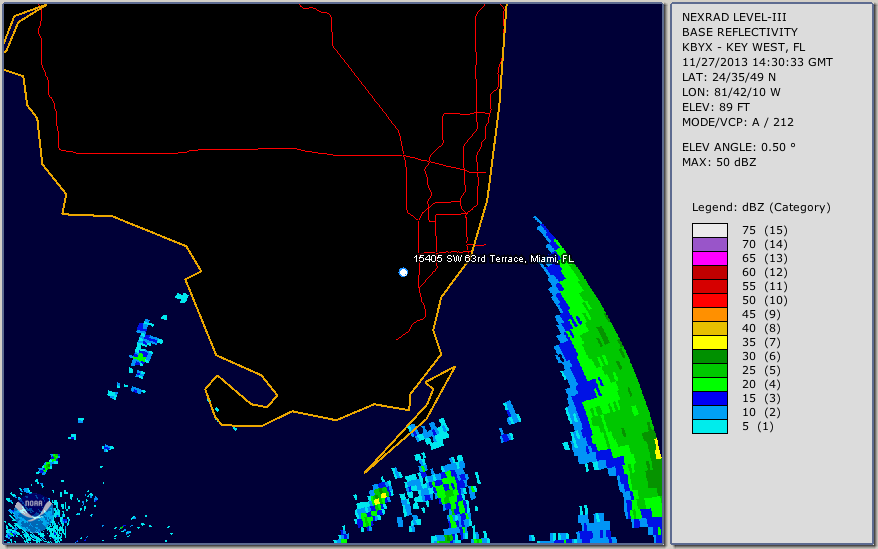This screenshot has width=878, height=549.
Task: Click the 25 dBZ green legend swatch
Action: pyautogui.click(x=709, y=370)
